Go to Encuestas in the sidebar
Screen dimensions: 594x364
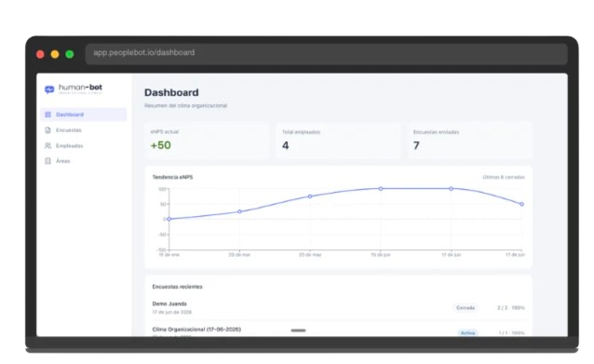click(84, 130)
